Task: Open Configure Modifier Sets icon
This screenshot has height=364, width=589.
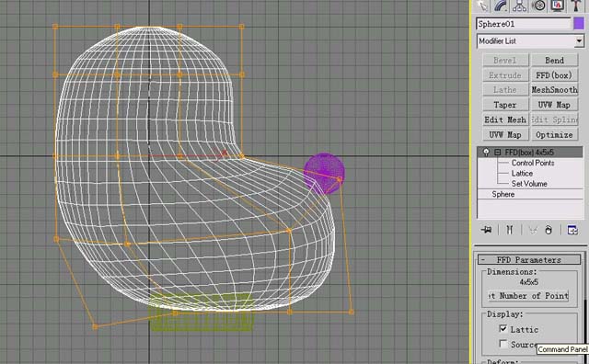Action: tap(572, 230)
